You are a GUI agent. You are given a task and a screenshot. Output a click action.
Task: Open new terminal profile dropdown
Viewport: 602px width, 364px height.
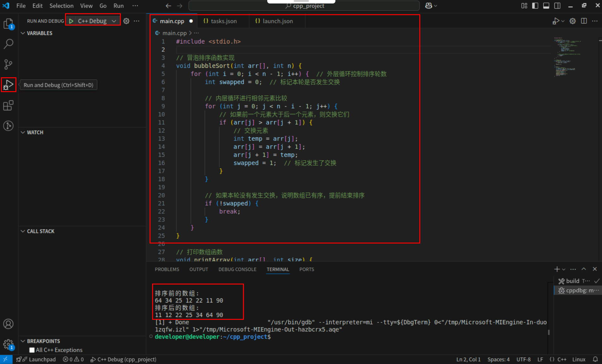pyautogui.click(x=564, y=269)
